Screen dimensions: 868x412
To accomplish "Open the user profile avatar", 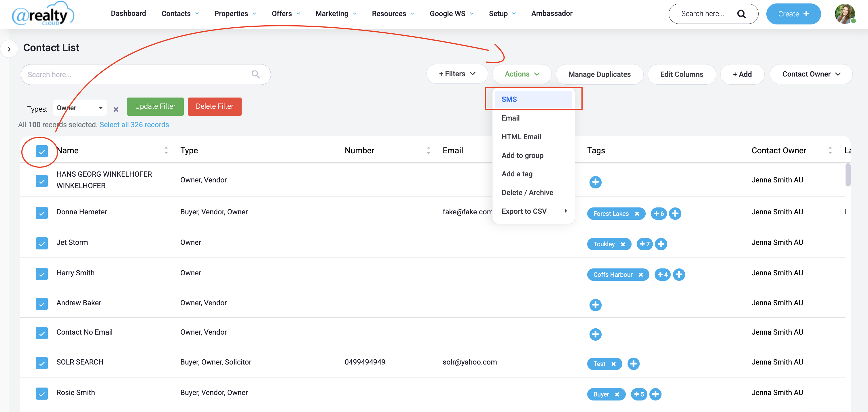I will pos(844,14).
